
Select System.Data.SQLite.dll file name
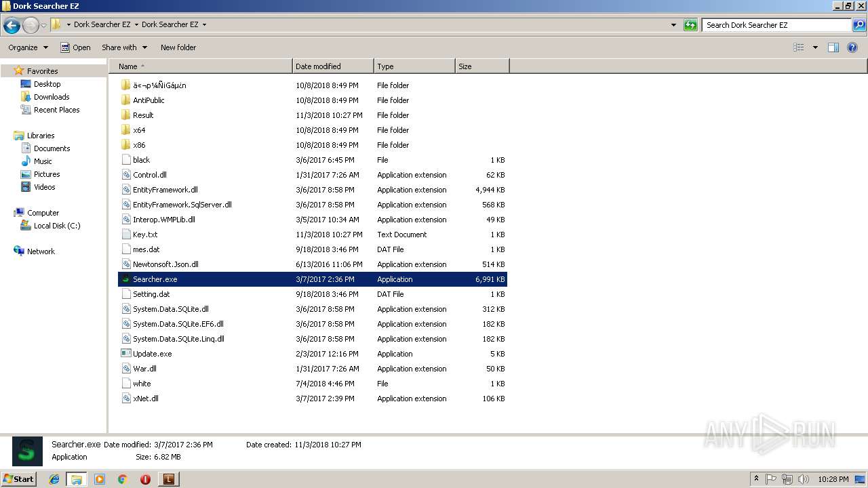click(171, 309)
